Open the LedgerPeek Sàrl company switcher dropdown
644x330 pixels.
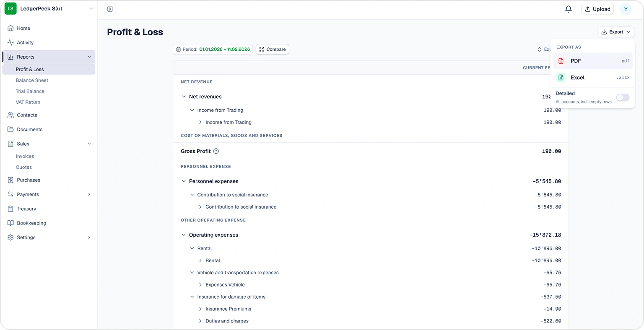click(50, 8)
